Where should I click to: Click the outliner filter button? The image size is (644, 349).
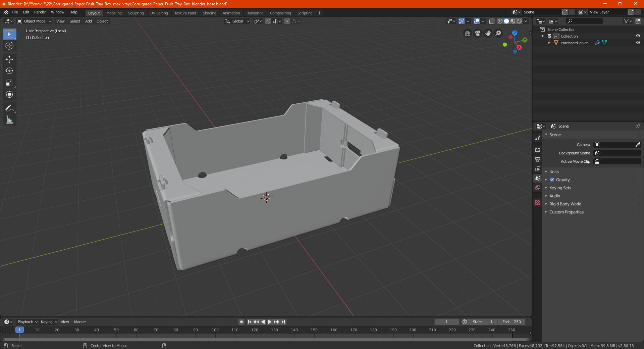(x=628, y=21)
